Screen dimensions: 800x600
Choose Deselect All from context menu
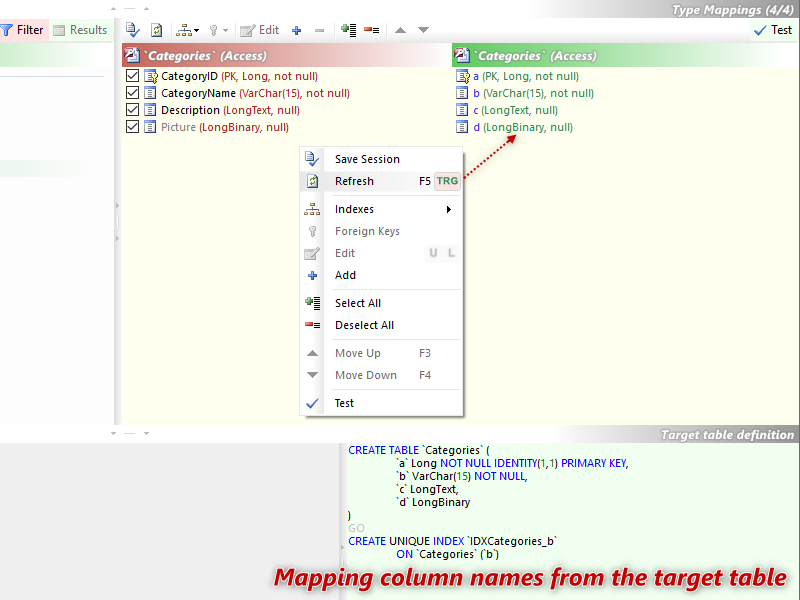(382, 325)
